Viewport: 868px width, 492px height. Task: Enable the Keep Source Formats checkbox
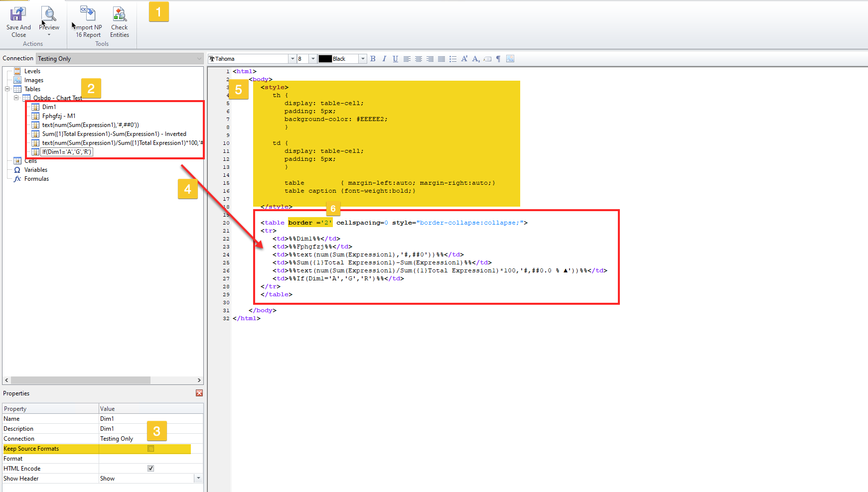150,449
